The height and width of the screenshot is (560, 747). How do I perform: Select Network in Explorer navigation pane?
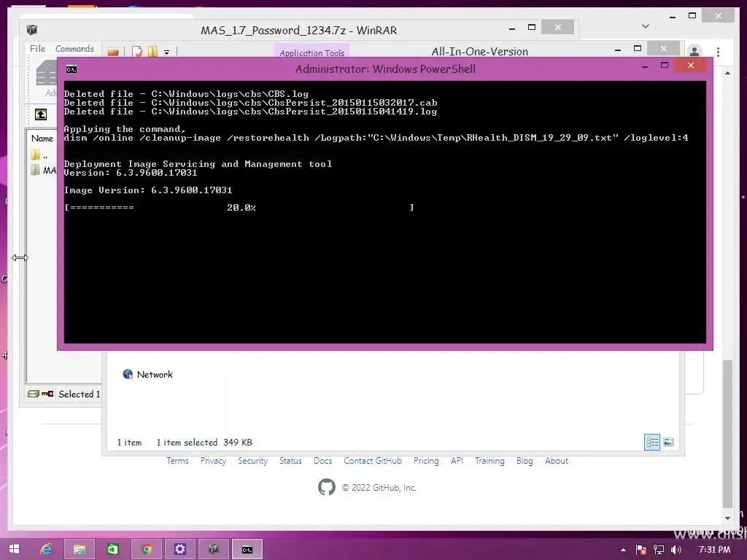tap(147, 374)
